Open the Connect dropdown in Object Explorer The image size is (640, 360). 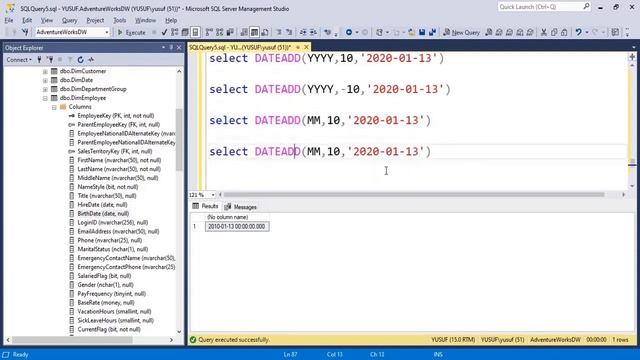point(19,60)
